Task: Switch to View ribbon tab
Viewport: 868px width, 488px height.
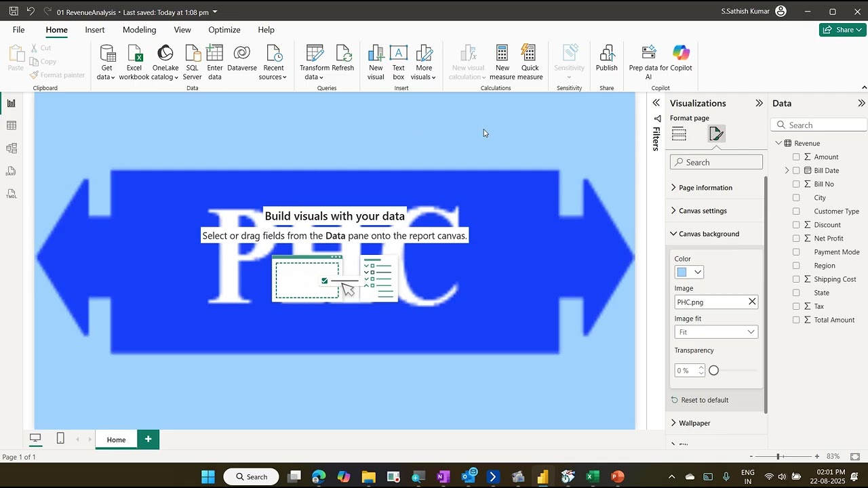Action: coord(182,30)
